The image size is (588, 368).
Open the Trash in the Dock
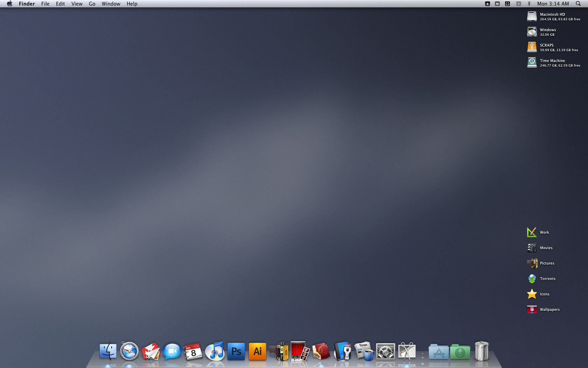482,351
